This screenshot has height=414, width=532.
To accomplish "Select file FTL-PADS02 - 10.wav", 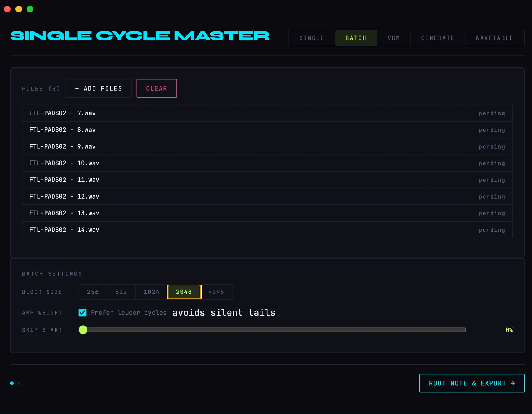I will coord(267,163).
